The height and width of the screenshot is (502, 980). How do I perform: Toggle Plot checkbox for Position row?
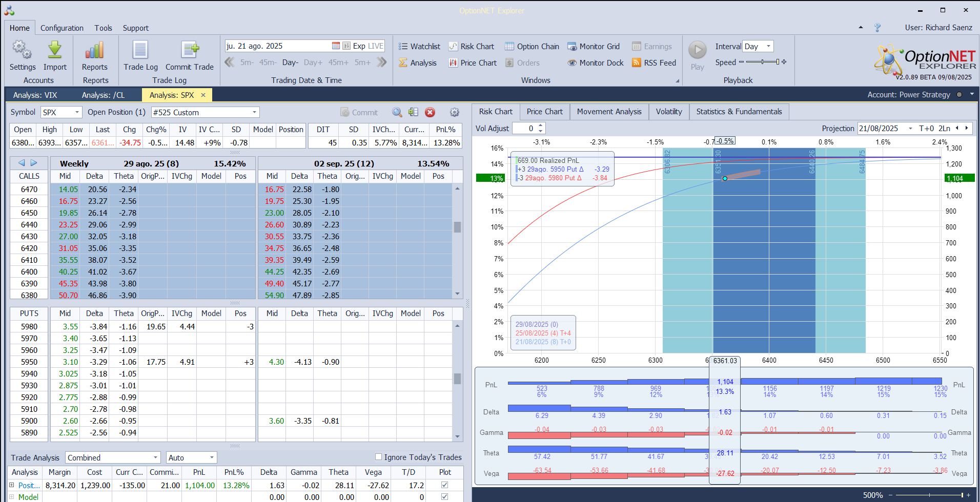pos(444,485)
